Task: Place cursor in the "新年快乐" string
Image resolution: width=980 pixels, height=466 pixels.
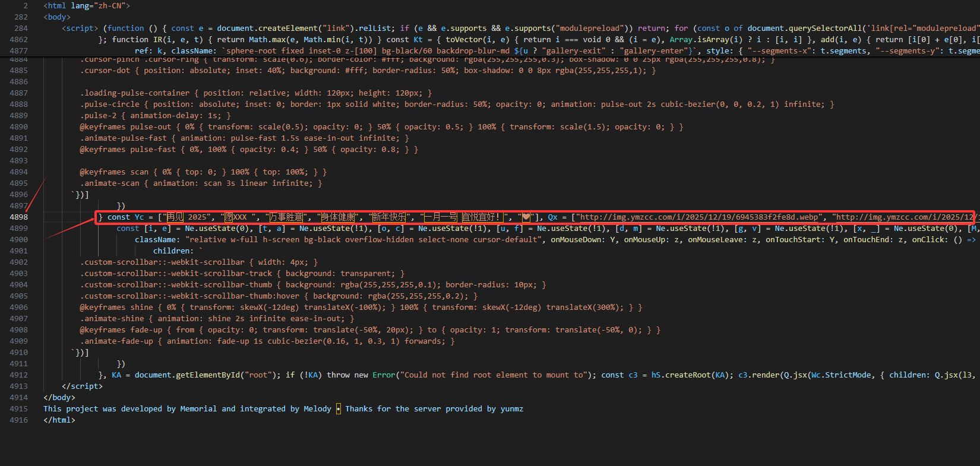Action: [x=388, y=217]
